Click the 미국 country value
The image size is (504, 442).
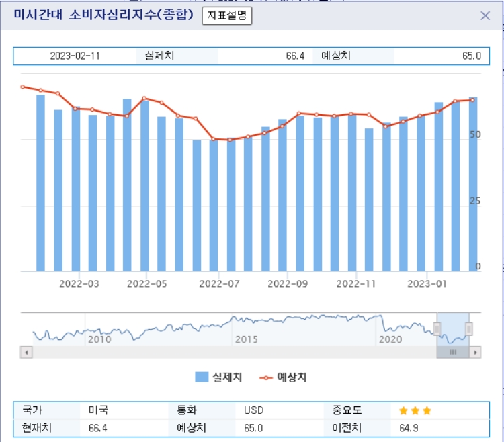tap(98, 410)
